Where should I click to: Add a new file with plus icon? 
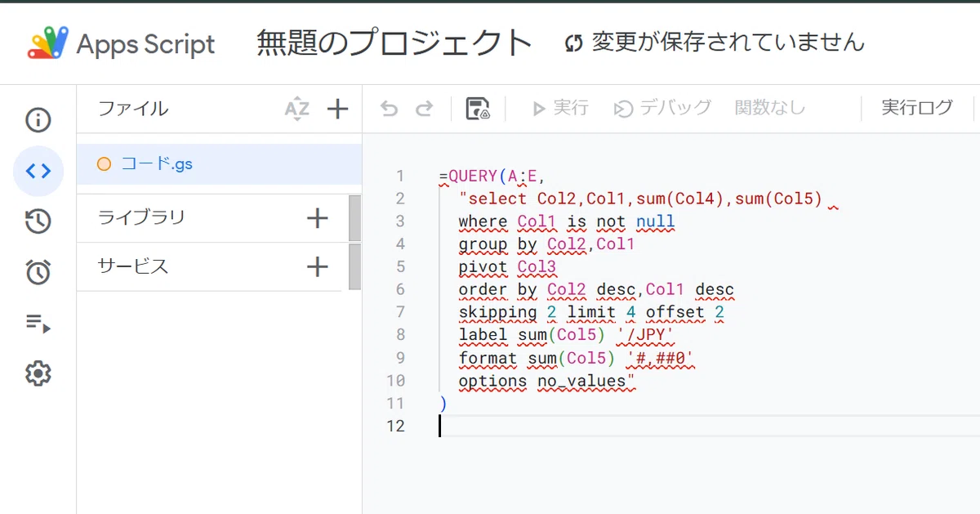(337, 109)
